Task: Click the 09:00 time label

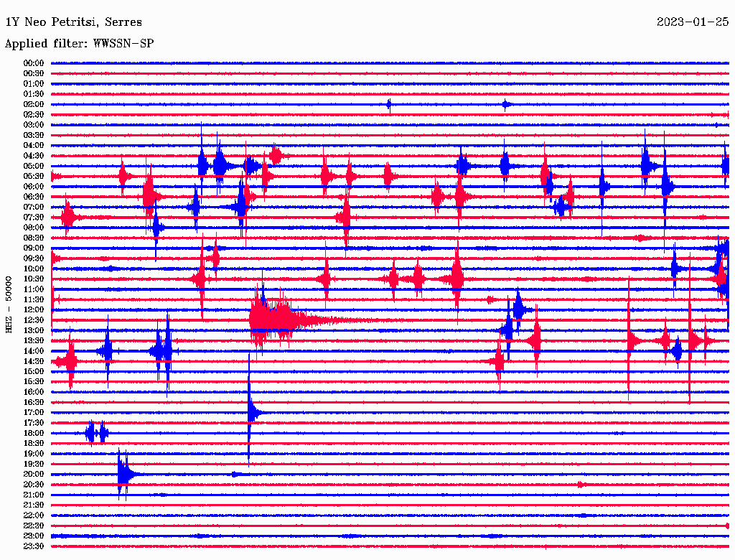Action: [33, 248]
